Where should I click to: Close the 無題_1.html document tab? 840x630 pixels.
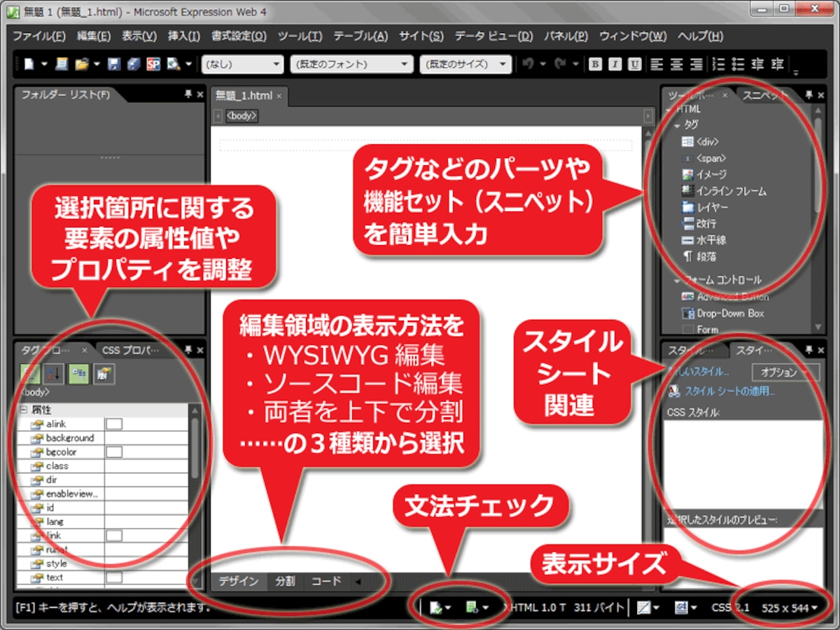[x=279, y=96]
